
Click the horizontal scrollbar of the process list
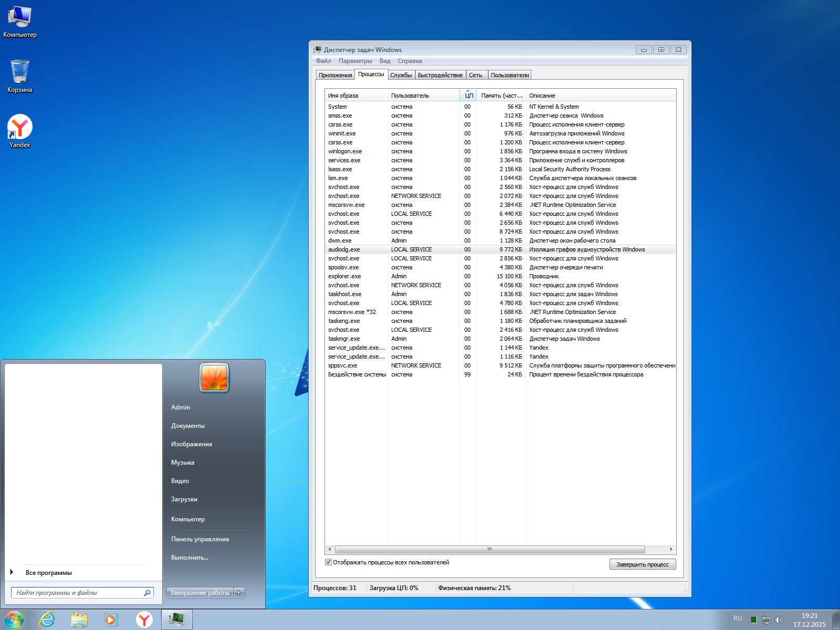coord(489,549)
